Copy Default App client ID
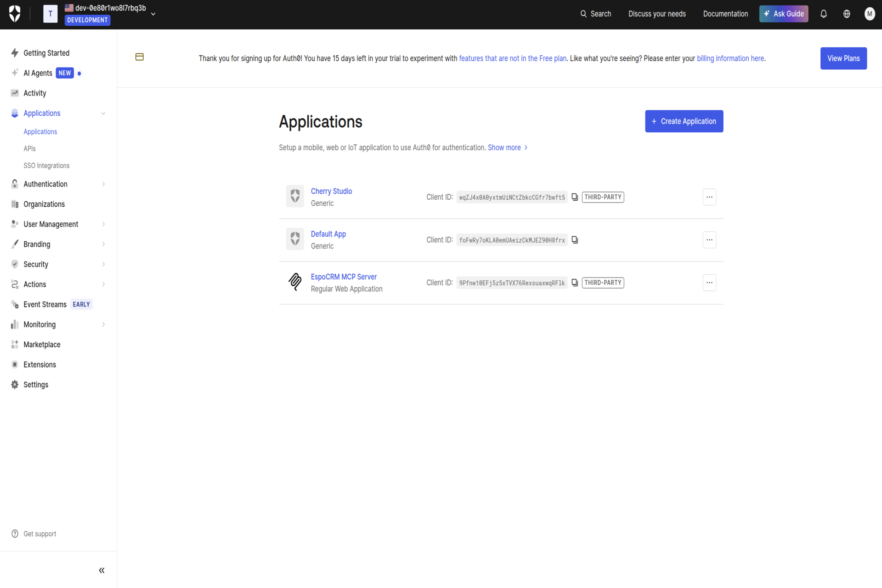Image resolution: width=882 pixels, height=588 pixels. pyautogui.click(x=574, y=240)
